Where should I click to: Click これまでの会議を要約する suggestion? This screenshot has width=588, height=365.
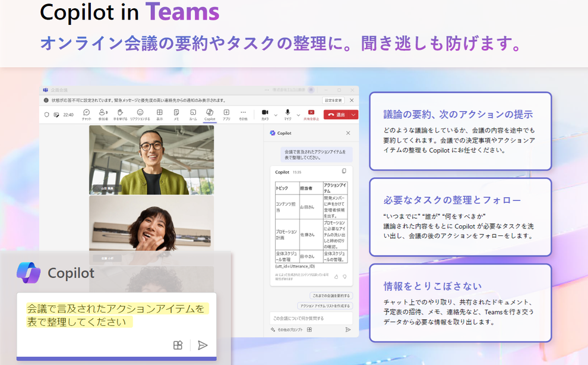pyautogui.click(x=331, y=295)
